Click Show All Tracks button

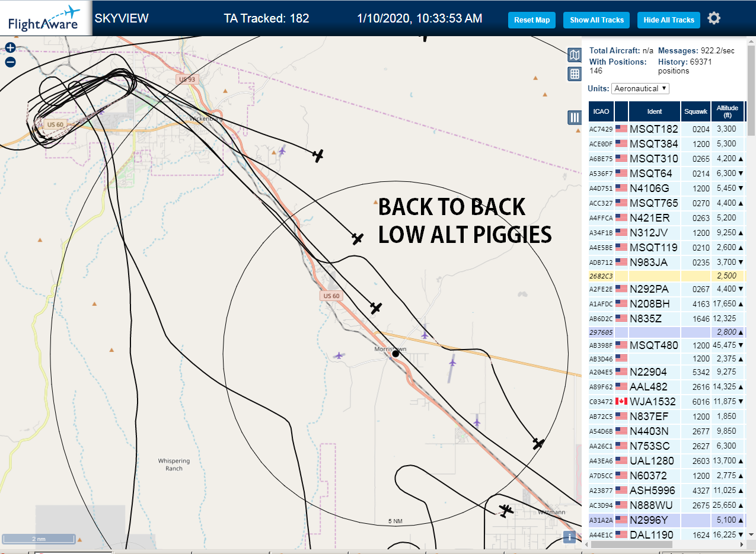click(596, 20)
